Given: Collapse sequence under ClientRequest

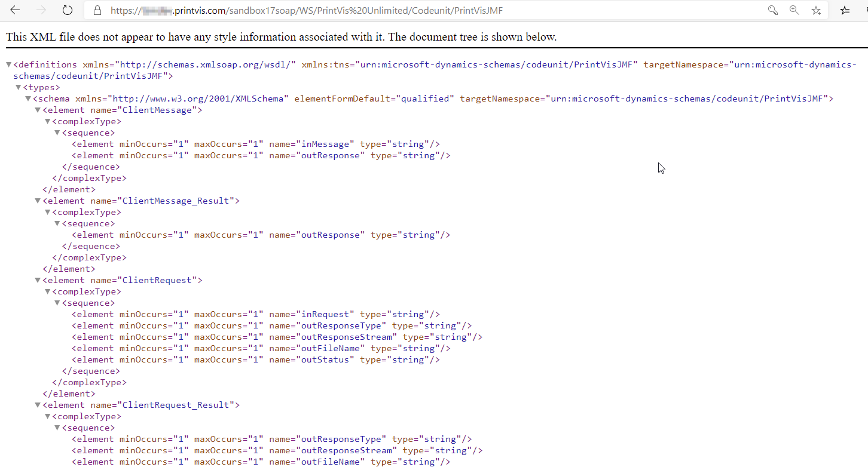Looking at the screenshot, I should point(57,303).
